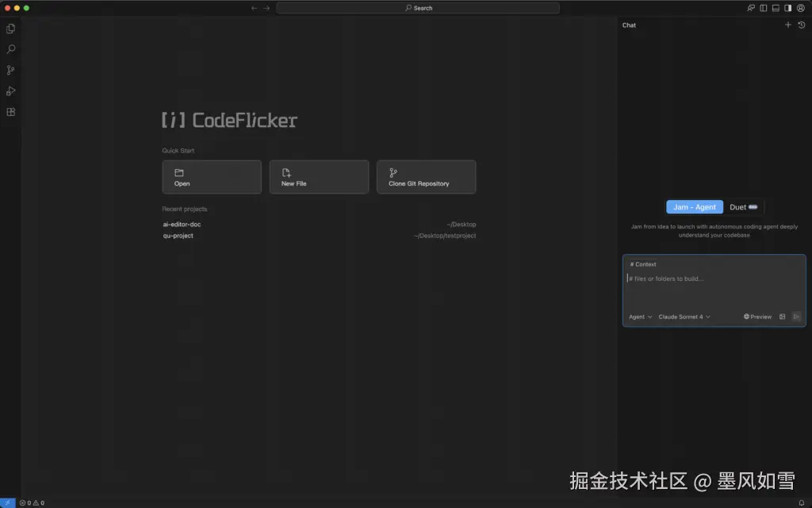The image size is (812, 508).
Task: Open the Claude Sonnet 4 model dropdown
Action: [684, 317]
